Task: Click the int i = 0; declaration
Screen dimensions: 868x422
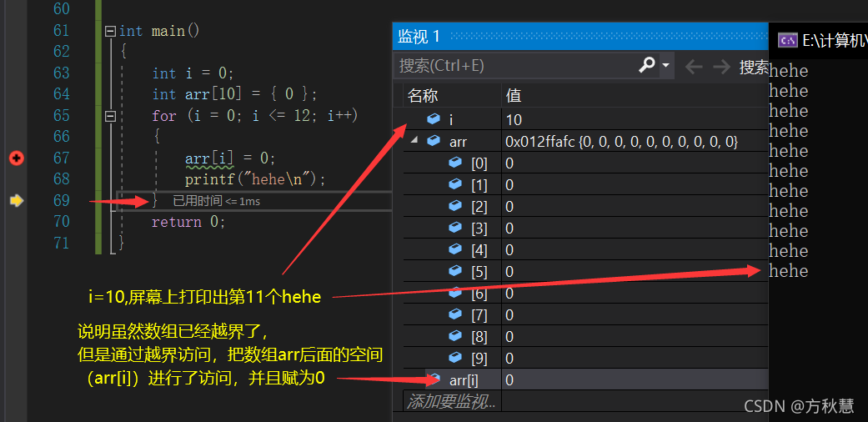Action: (x=193, y=73)
